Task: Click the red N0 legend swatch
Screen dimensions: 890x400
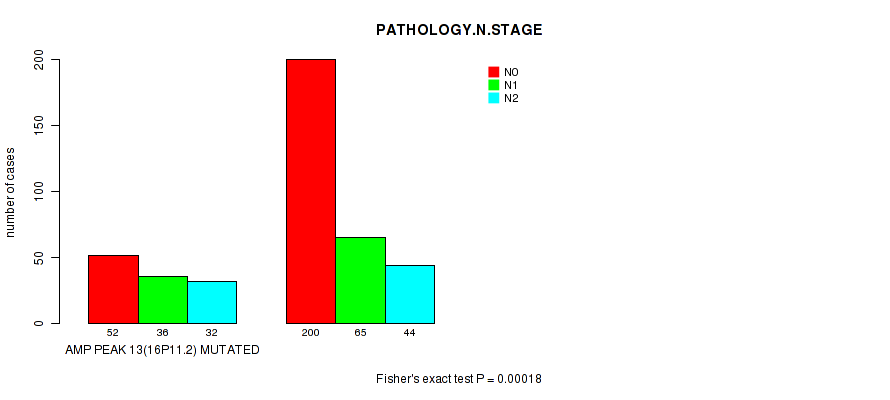Action: point(493,72)
